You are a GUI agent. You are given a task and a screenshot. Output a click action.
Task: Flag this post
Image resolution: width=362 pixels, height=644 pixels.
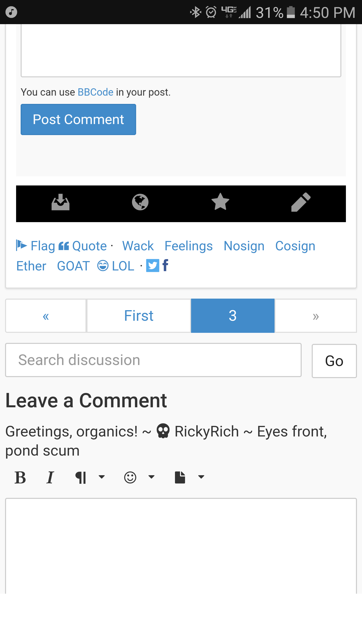(x=36, y=246)
